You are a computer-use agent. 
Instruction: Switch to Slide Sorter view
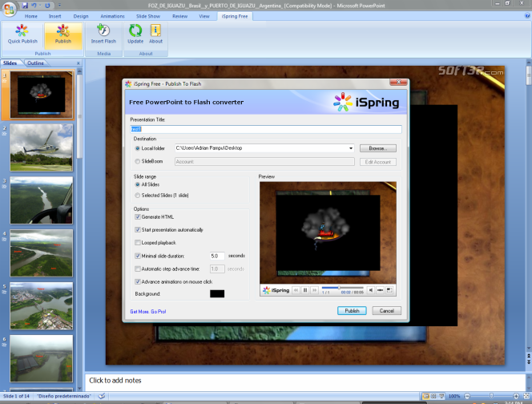tap(433, 396)
